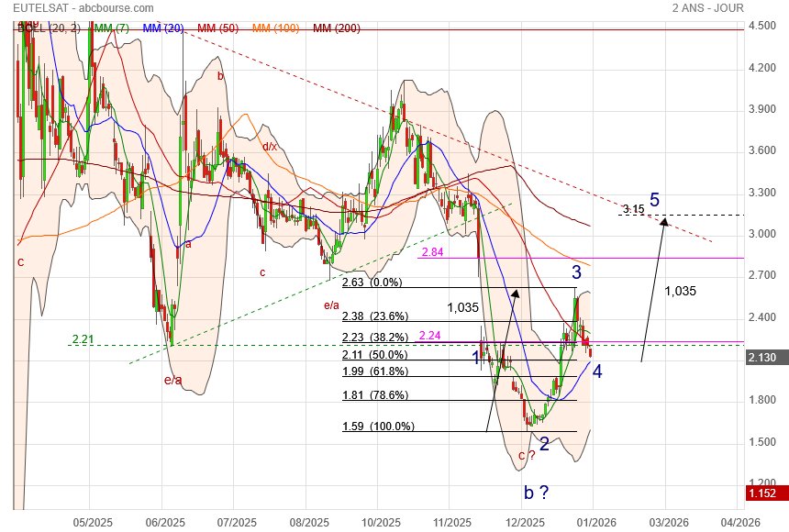Screen dimensions: 789x532
Task: Click the 3.15 target price label
Action: click(x=634, y=209)
